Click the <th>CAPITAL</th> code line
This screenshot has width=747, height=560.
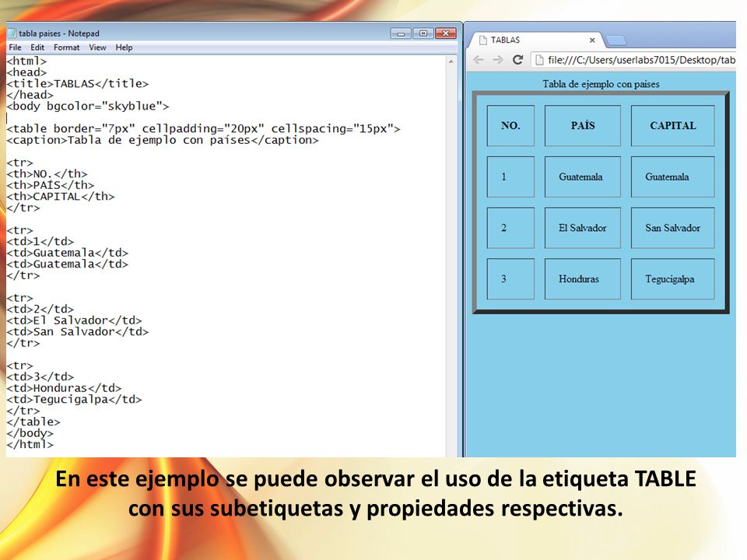pos(61,197)
